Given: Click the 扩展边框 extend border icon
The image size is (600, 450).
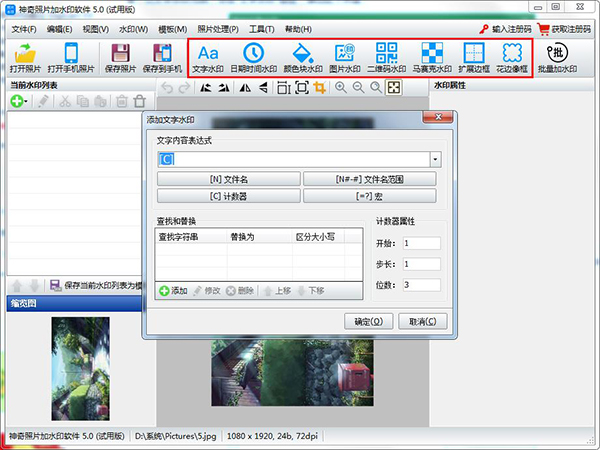Looking at the screenshot, I should 474,58.
